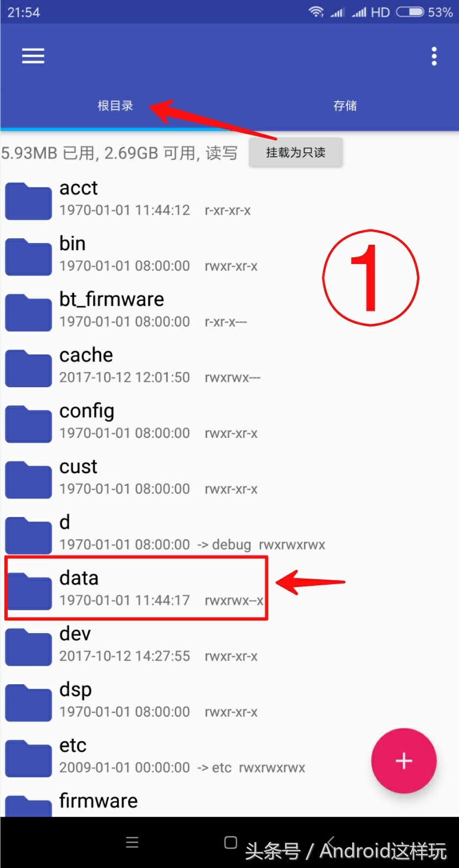
Task: Tap the Android menu navigation key
Action: [132, 842]
